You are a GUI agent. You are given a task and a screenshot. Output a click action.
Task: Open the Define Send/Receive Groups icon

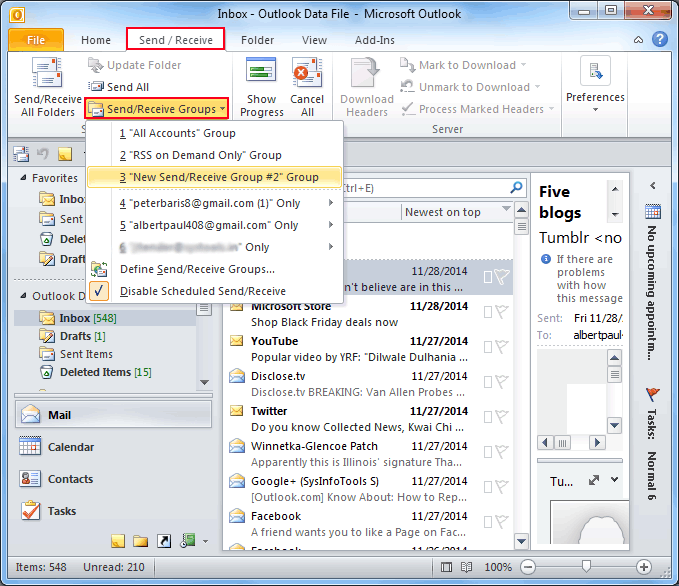(99, 269)
